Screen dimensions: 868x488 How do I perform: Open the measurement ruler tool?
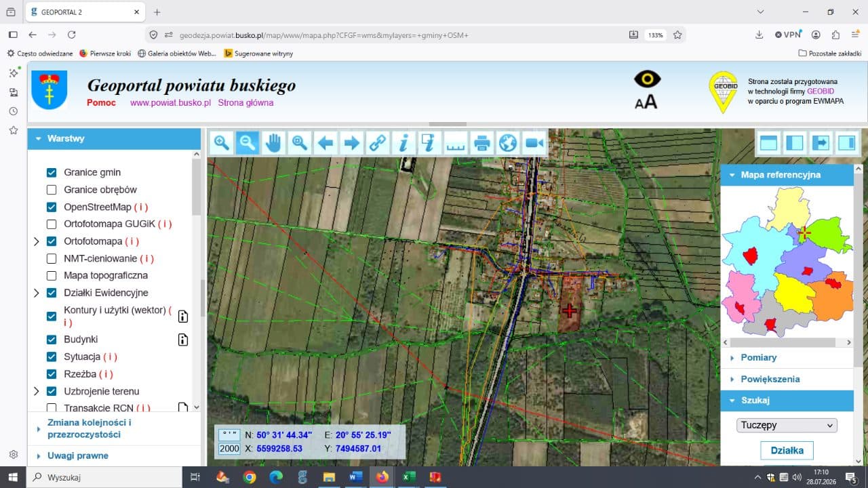tap(456, 142)
